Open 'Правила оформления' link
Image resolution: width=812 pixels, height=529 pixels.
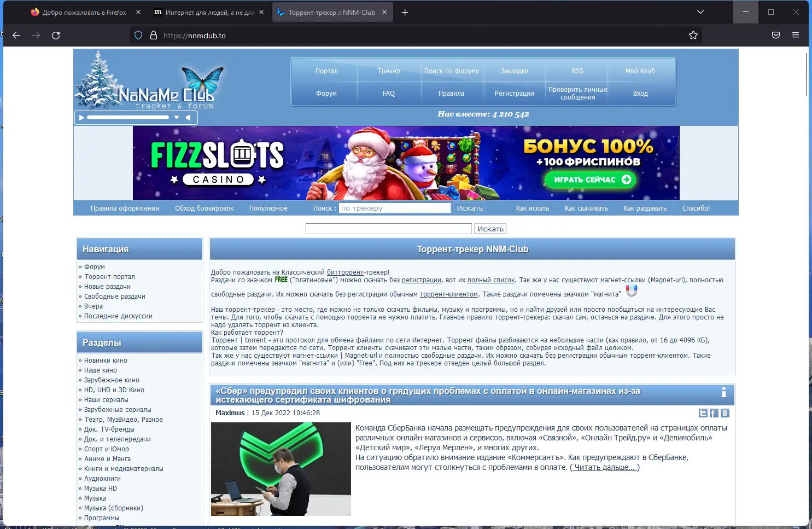tap(125, 208)
